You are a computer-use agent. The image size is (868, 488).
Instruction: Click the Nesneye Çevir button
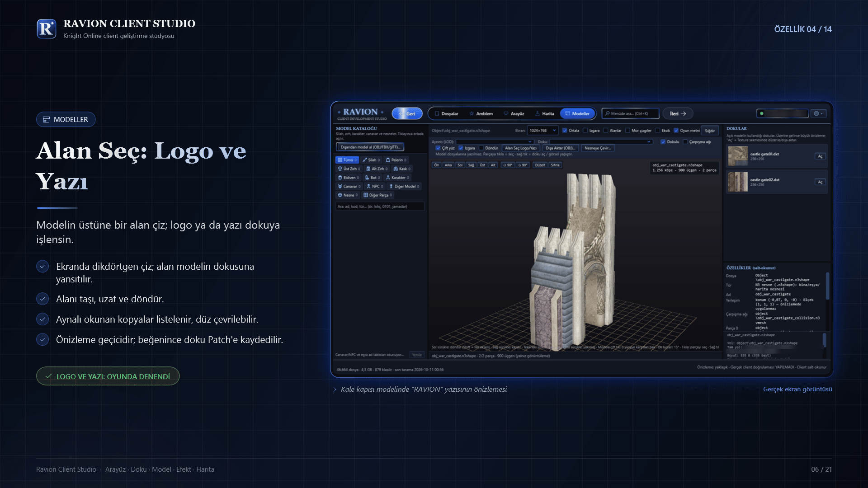tap(598, 148)
